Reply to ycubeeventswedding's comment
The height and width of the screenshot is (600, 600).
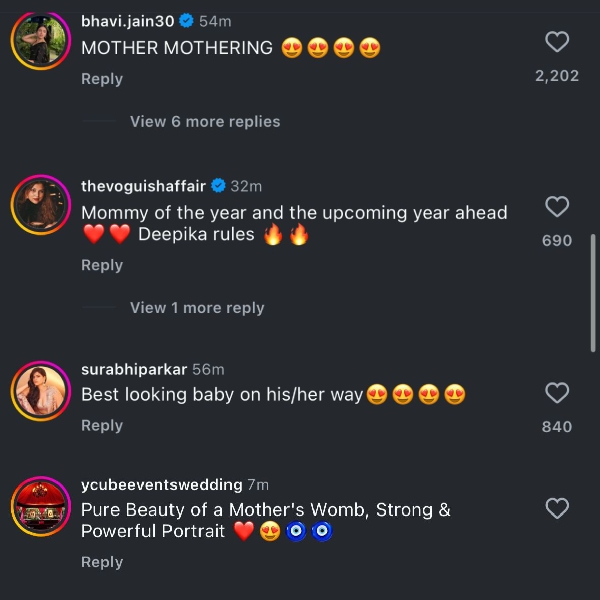(101, 562)
